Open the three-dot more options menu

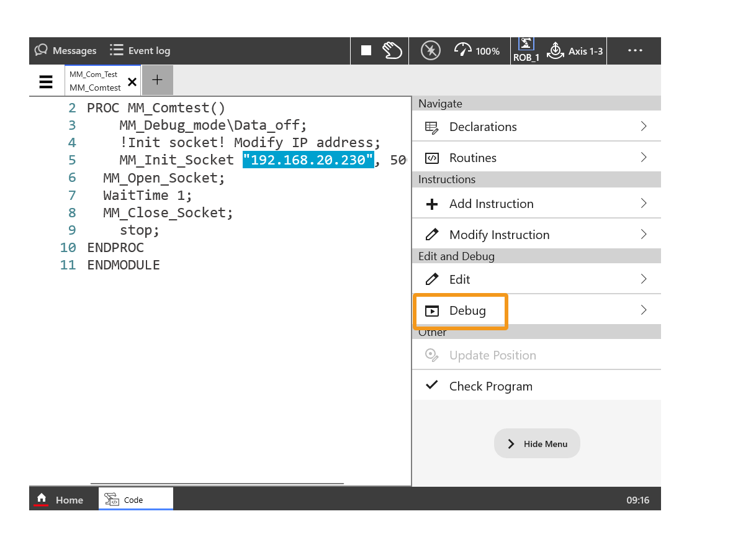[635, 51]
